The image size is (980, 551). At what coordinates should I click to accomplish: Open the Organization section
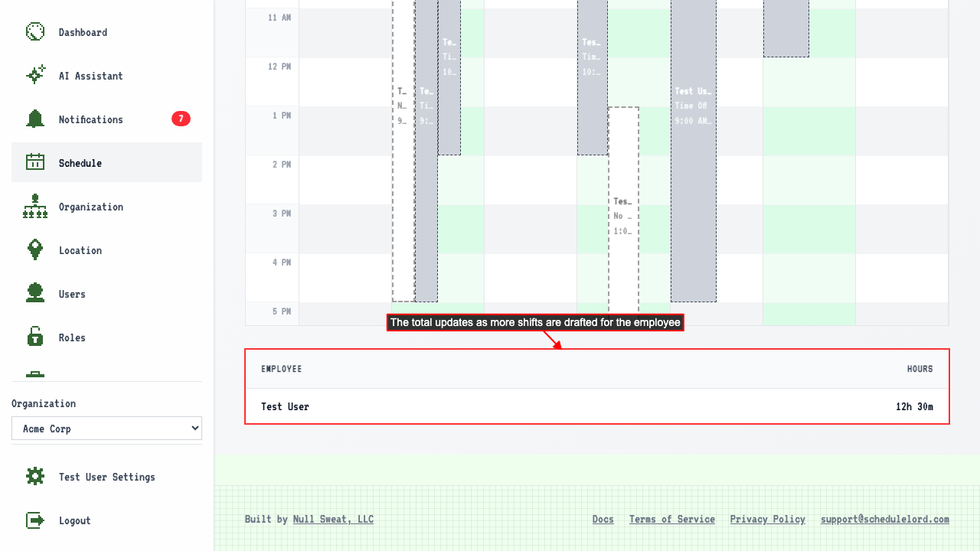[106, 207]
